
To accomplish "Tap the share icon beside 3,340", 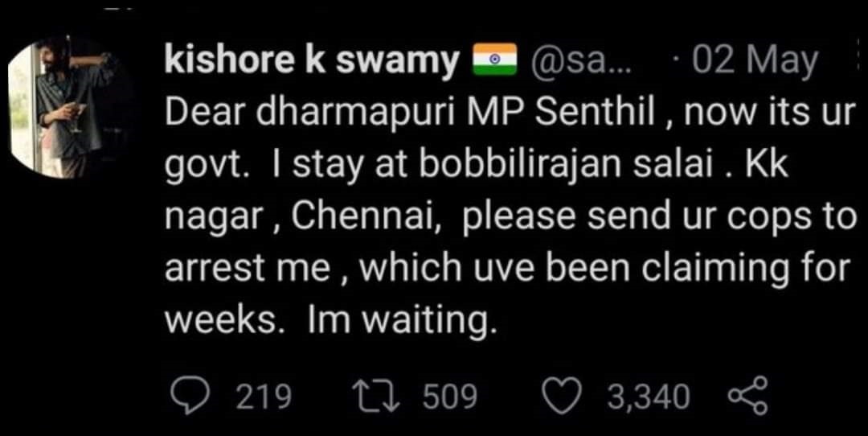I will [747, 397].
